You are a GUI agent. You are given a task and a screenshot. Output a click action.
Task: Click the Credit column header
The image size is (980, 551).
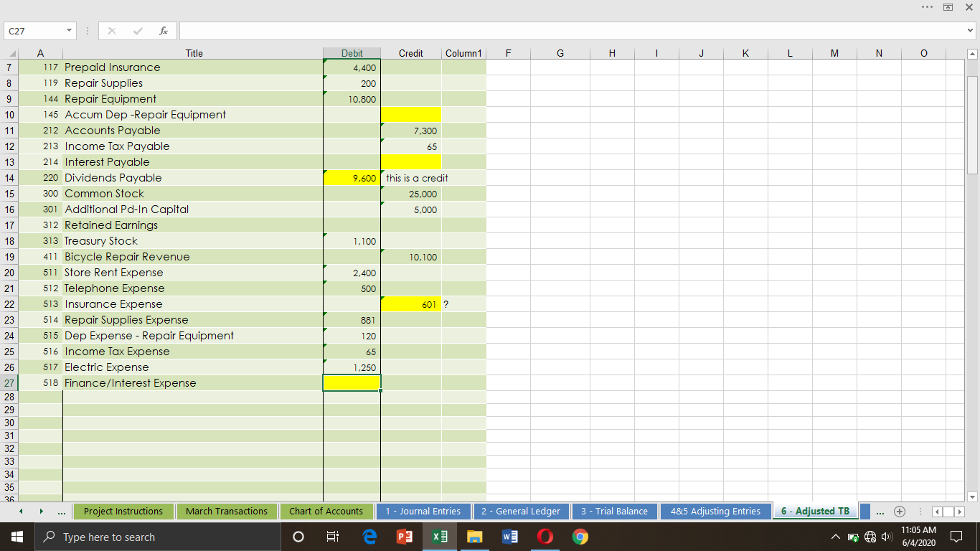(411, 53)
